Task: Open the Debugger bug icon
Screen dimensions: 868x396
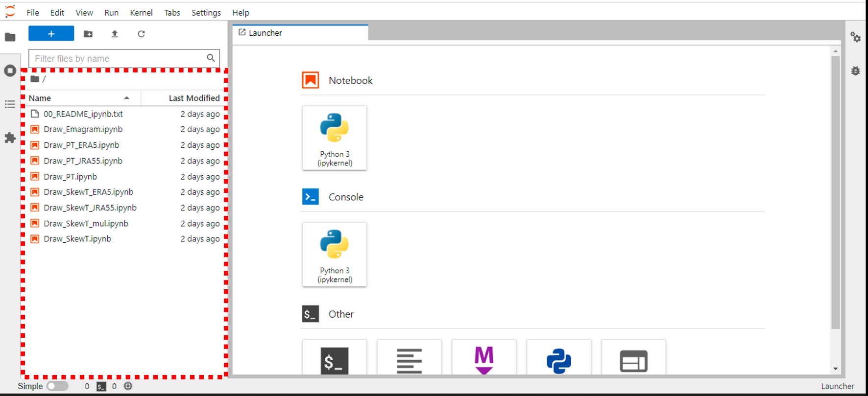Action: tap(855, 71)
